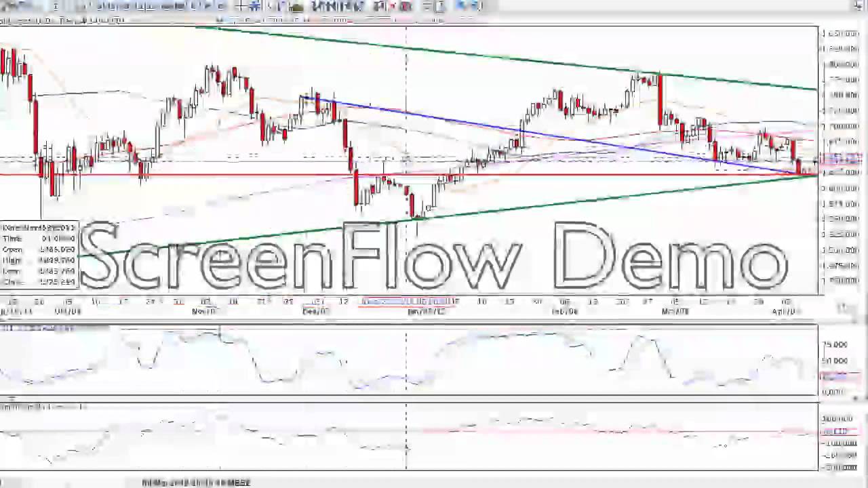The width and height of the screenshot is (868, 488).
Task: Click the "Open" row in data box
Action: tap(39, 249)
